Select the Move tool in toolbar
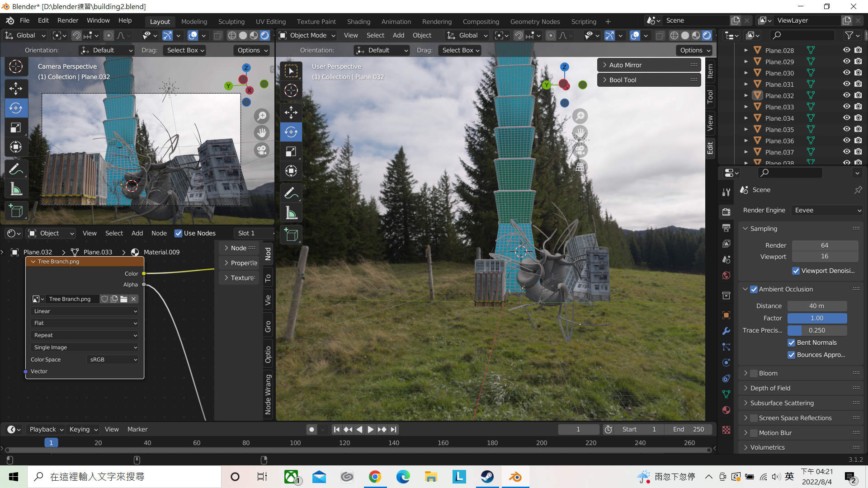Viewport: 868px width, 488px height. coord(15,88)
